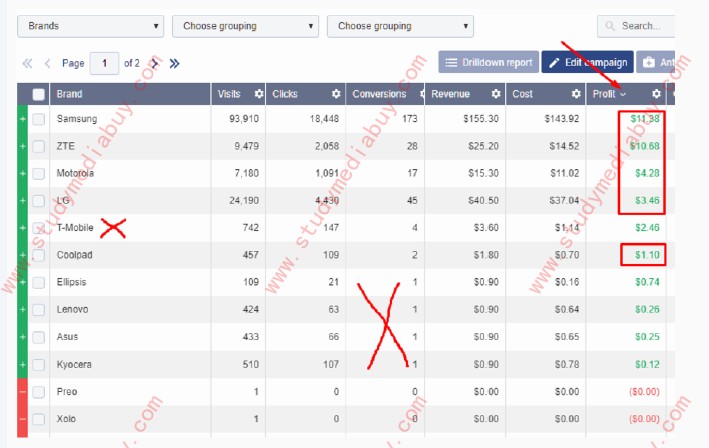Click LG cost value $37.04
This screenshot has height=448, width=709.
(564, 200)
